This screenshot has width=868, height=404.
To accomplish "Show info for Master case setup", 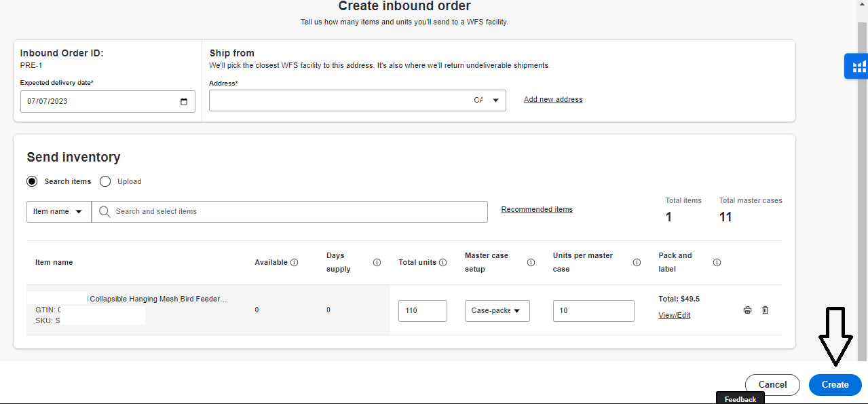I will pos(531,263).
